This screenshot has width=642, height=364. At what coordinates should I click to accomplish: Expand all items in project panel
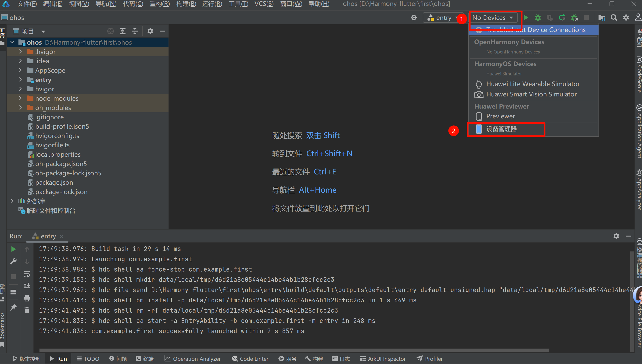(x=123, y=31)
